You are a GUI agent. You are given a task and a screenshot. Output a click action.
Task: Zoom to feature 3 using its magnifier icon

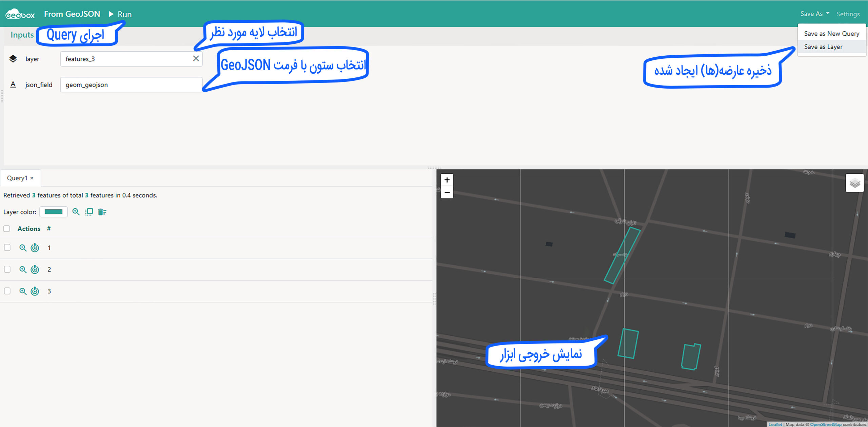pos(23,291)
